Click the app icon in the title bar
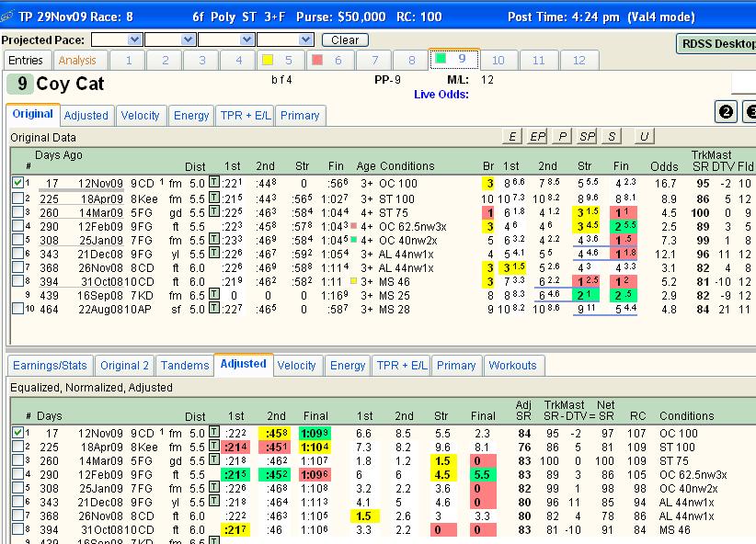 click(6, 17)
